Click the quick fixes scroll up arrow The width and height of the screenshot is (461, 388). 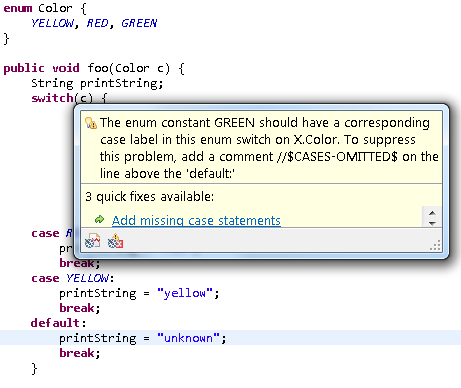(432, 213)
